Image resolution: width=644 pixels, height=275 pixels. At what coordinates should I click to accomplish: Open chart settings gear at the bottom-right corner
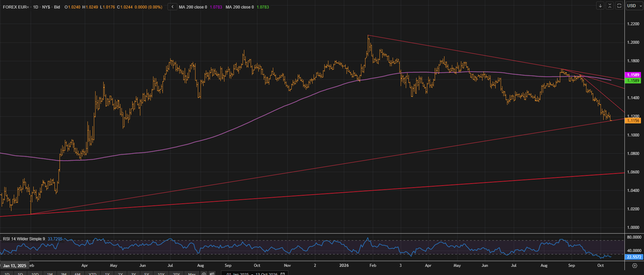634,266
